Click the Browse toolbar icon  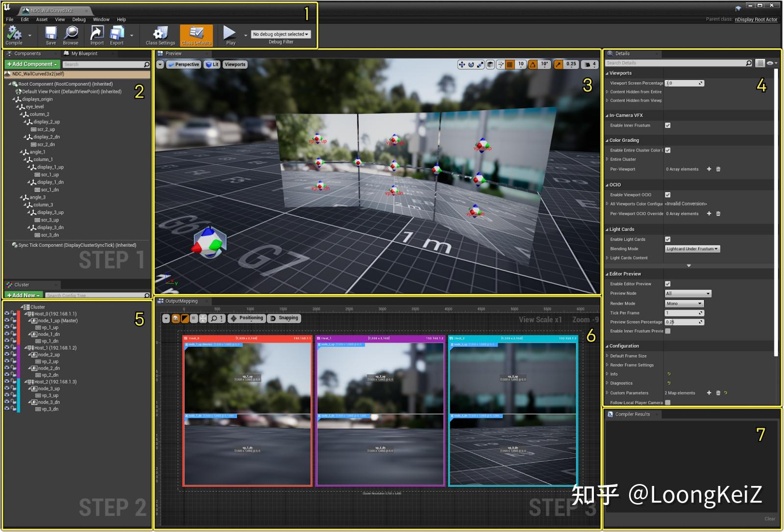pyautogui.click(x=71, y=35)
